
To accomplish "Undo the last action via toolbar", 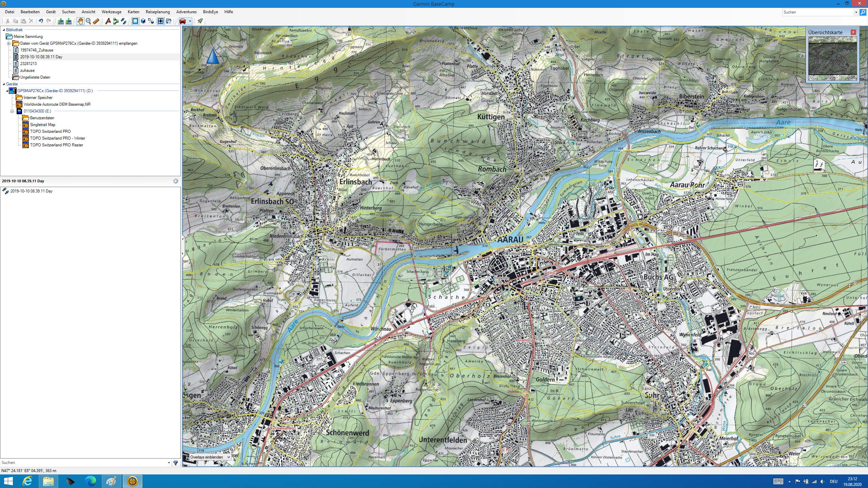I will [x=41, y=21].
